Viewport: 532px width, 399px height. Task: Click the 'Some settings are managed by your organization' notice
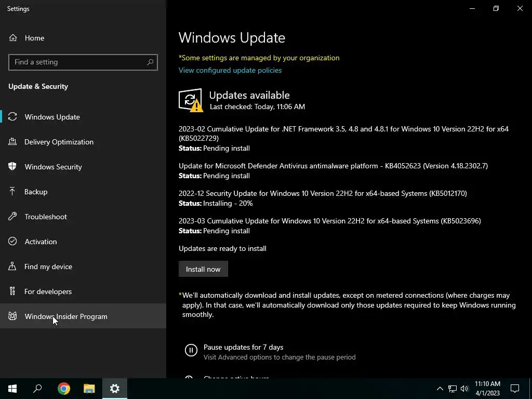(259, 58)
